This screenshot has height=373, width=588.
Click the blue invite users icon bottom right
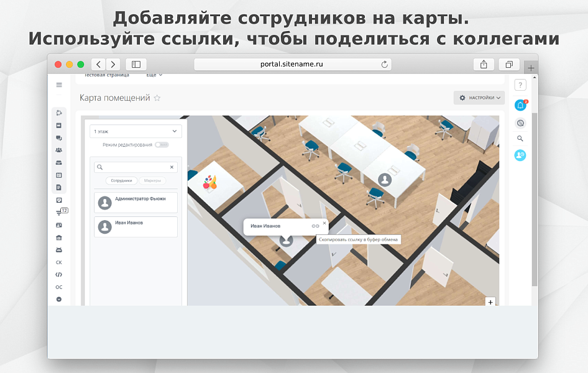pos(520,155)
